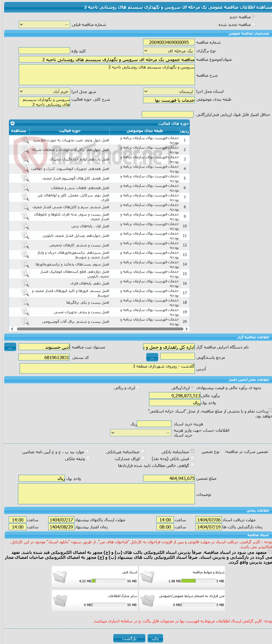
Task: Check گواهی خالص مطالبات تایید شده box
Action: 192,465
